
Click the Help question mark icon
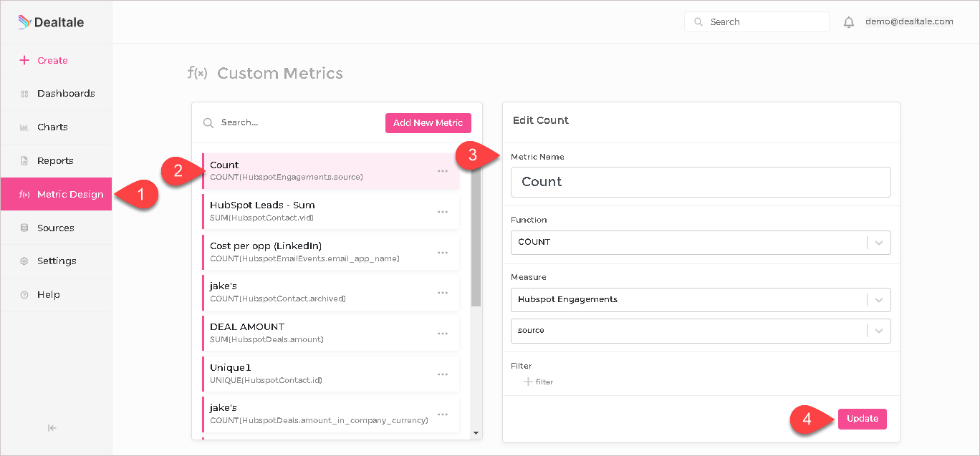[x=24, y=295]
